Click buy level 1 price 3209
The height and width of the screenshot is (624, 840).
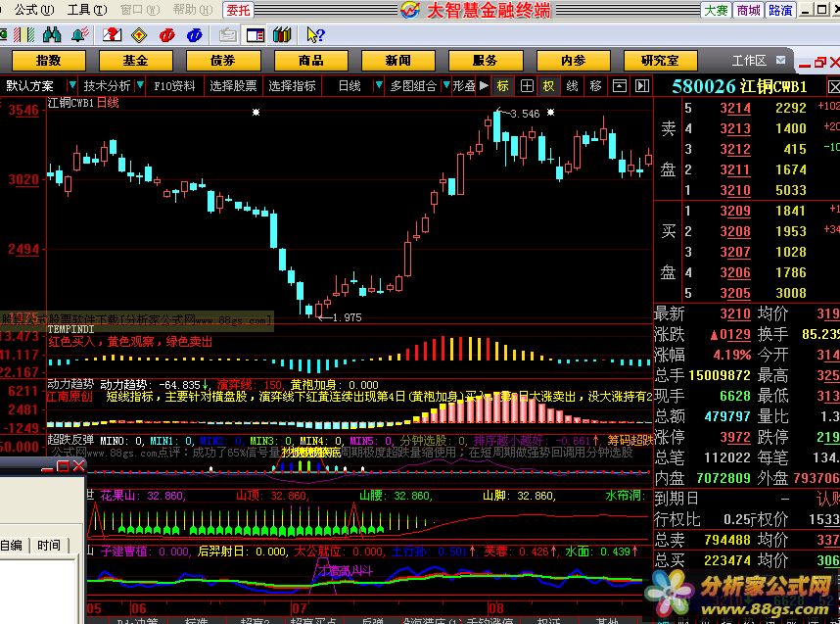point(735,211)
